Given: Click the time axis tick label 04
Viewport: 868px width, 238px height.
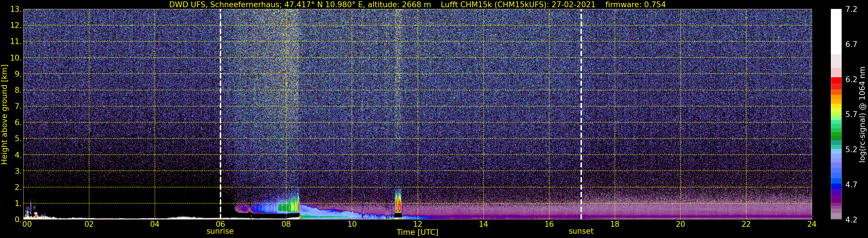Looking at the screenshot, I should point(155,224).
